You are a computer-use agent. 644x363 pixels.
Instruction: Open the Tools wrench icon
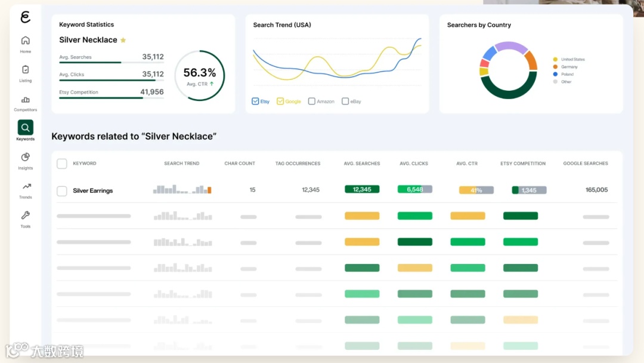coord(26,216)
